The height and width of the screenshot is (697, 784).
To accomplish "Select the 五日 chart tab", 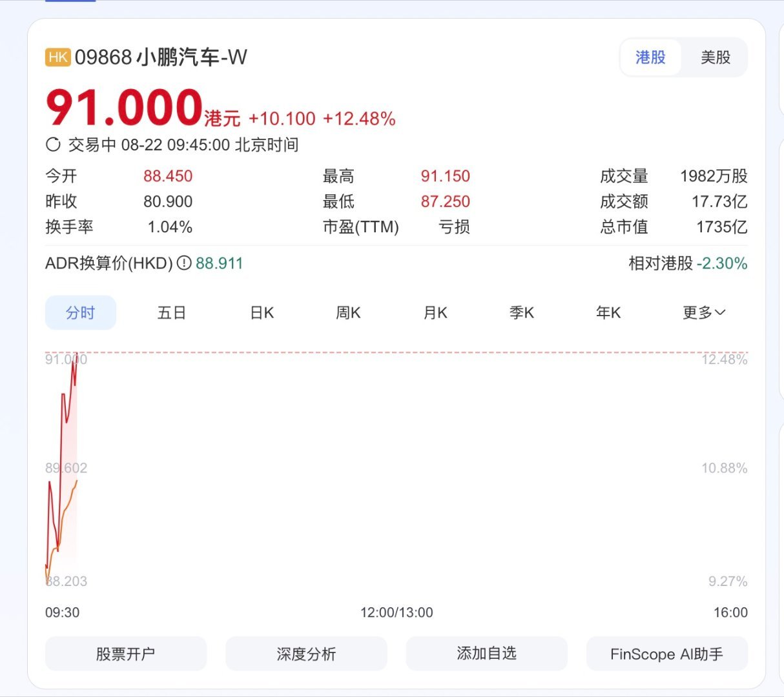I will coord(172,313).
